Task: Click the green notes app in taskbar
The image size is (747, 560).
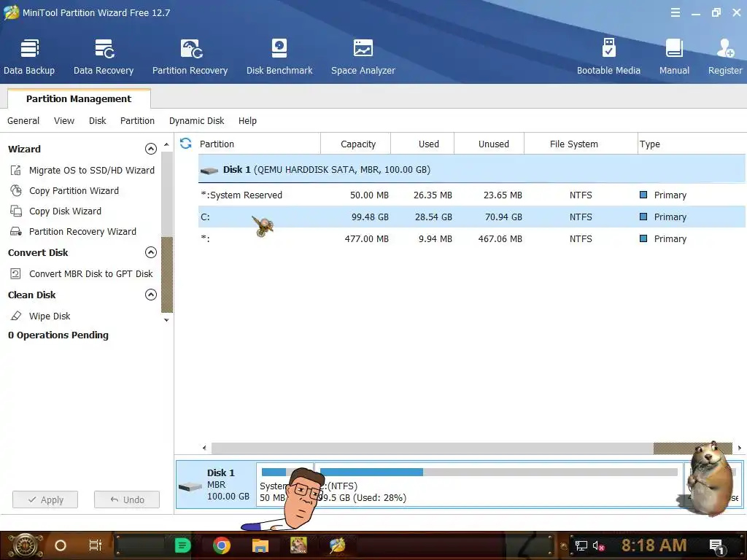Action: pyautogui.click(x=182, y=545)
